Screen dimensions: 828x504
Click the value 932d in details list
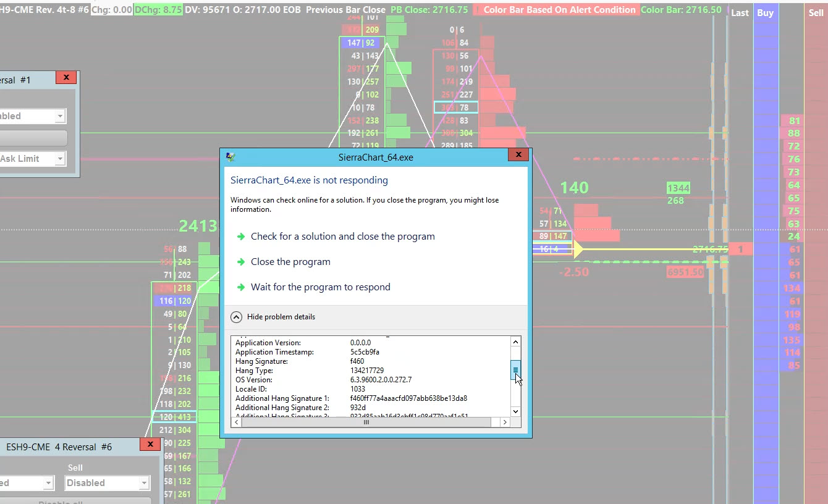pyautogui.click(x=358, y=408)
